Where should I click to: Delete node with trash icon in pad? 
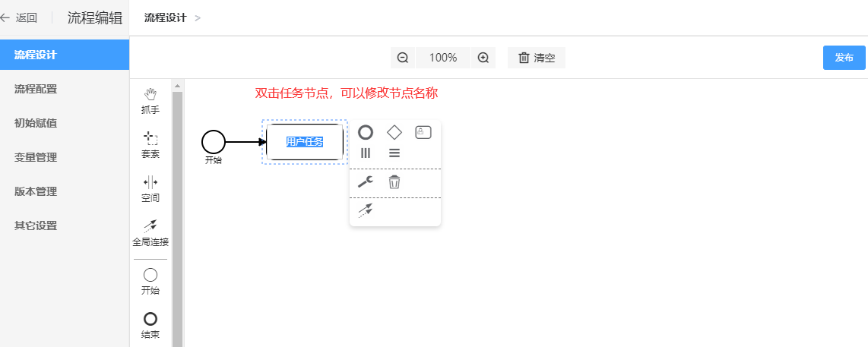coord(394,181)
